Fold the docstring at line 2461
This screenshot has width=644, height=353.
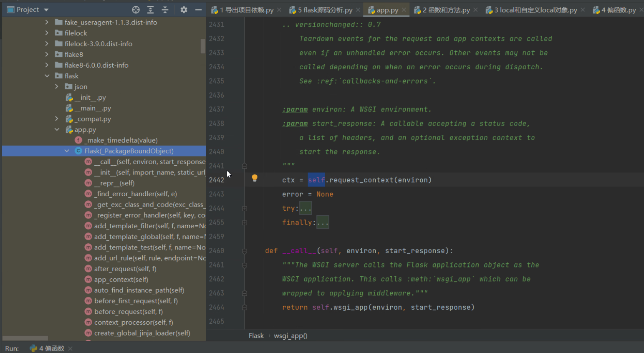(x=245, y=265)
